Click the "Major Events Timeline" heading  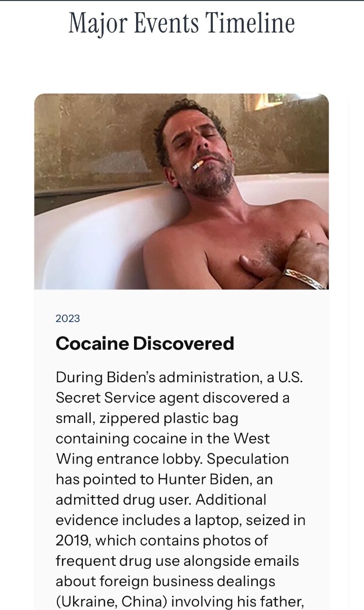[182, 24]
